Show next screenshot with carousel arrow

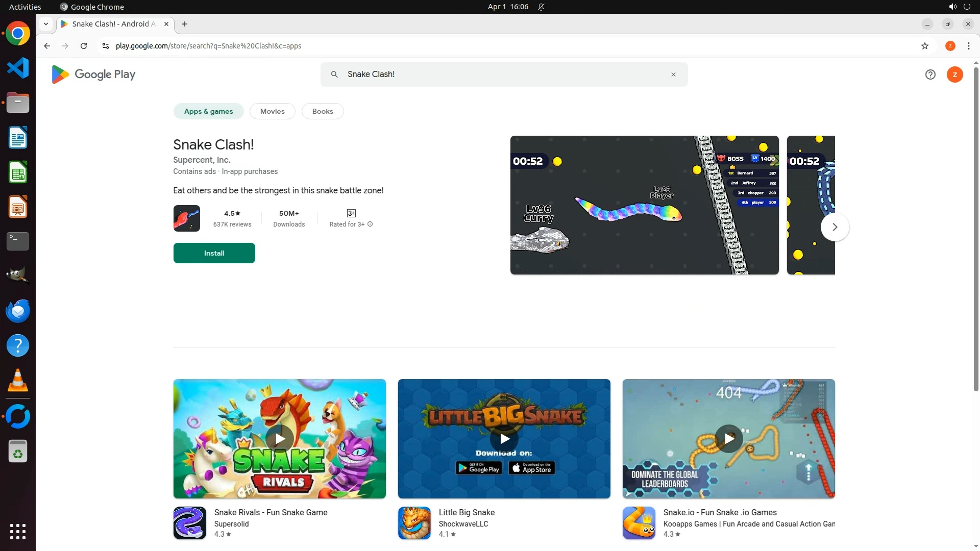835,227
